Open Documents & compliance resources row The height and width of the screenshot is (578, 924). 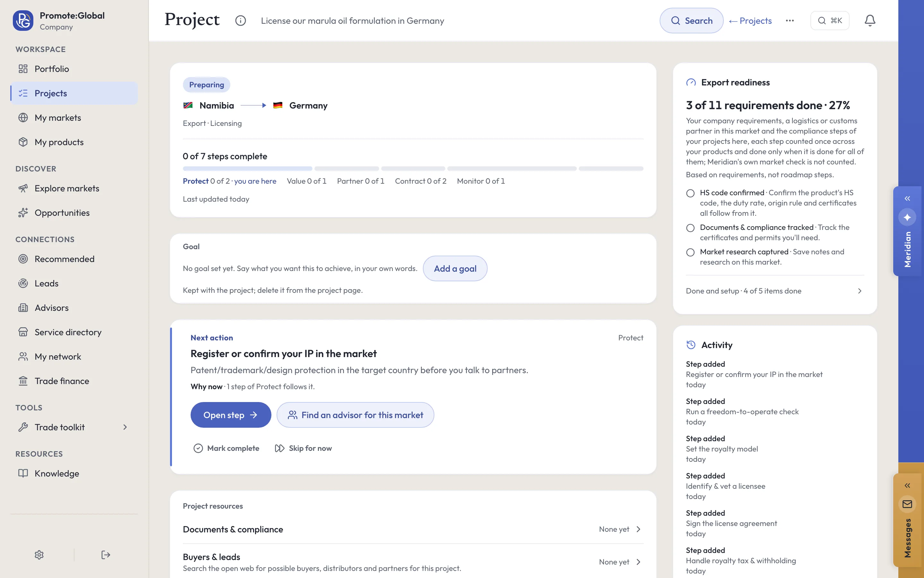pyautogui.click(x=413, y=530)
